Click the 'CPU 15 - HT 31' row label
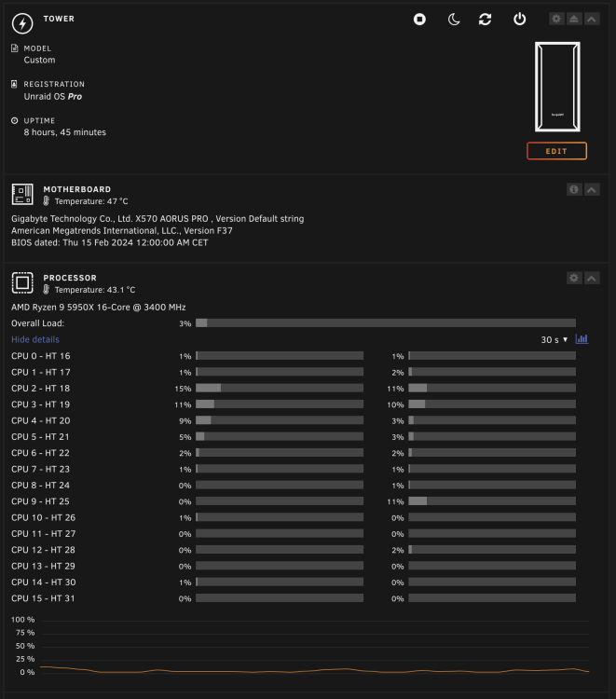 point(43,598)
